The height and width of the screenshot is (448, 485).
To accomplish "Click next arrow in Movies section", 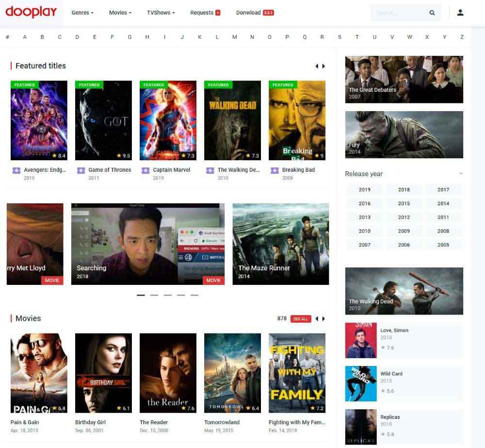I will (x=323, y=318).
